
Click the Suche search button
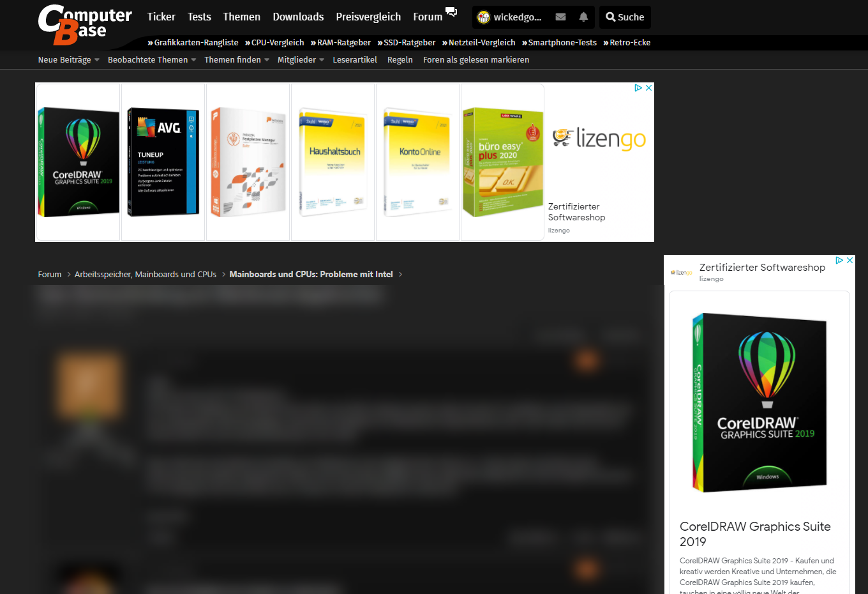click(625, 17)
